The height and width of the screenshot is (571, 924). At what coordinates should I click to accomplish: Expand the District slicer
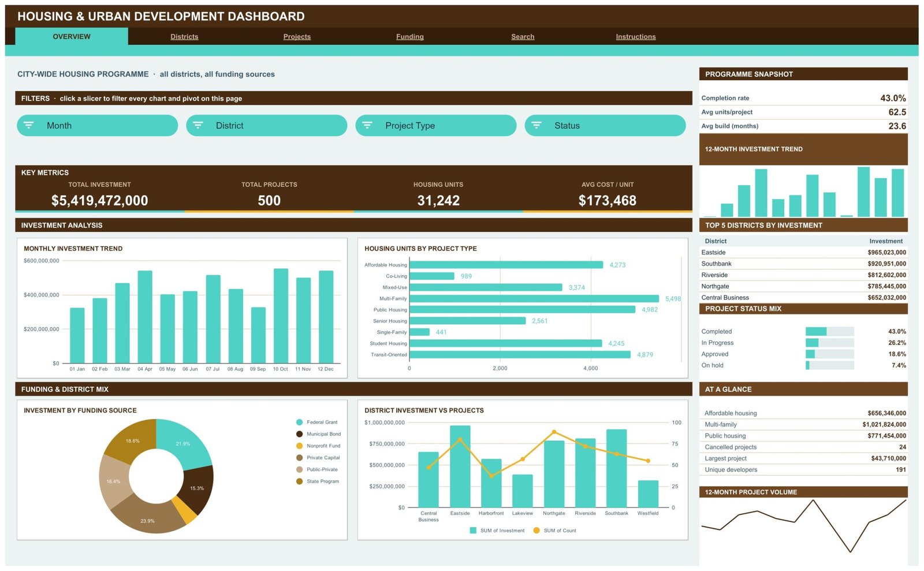coord(266,125)
